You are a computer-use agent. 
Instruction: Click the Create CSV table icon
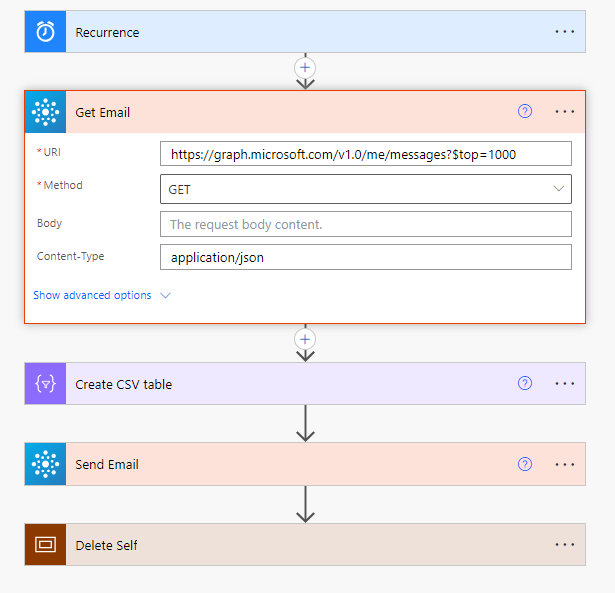(45, 384)
